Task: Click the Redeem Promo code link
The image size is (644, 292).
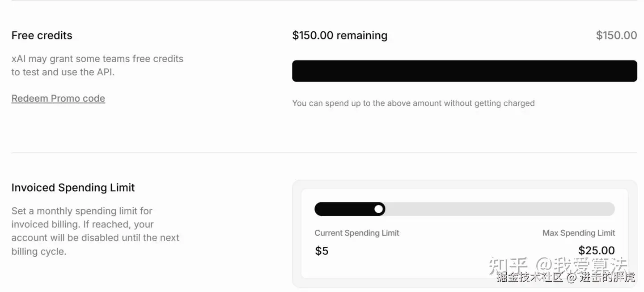Action: pos(58,99)
